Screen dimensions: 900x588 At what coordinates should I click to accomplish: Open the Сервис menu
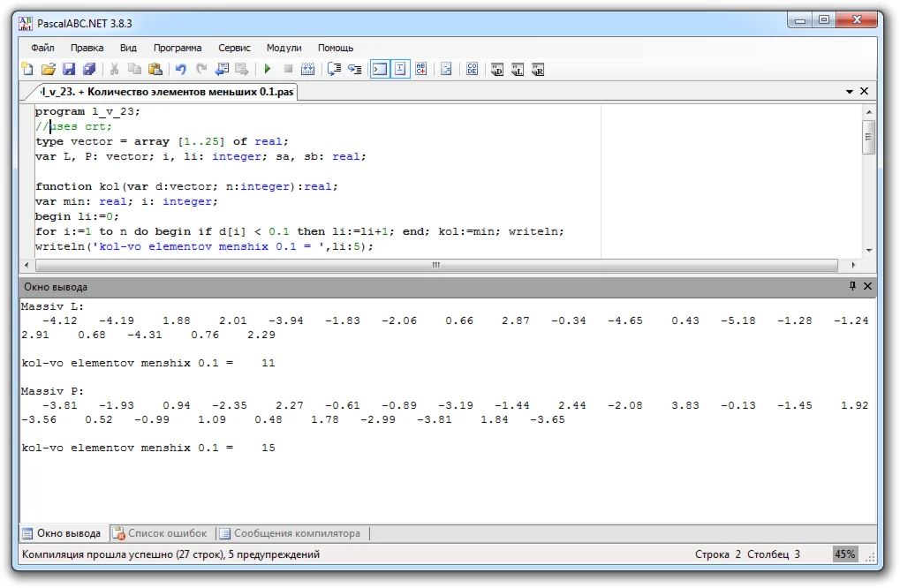coord(234,48)
